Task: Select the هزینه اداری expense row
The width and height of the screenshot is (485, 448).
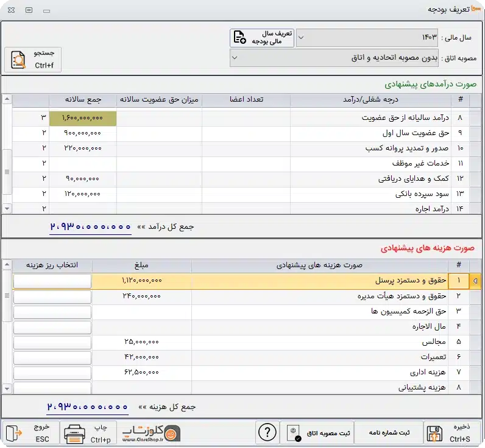Action: click(x=247, y=373)
